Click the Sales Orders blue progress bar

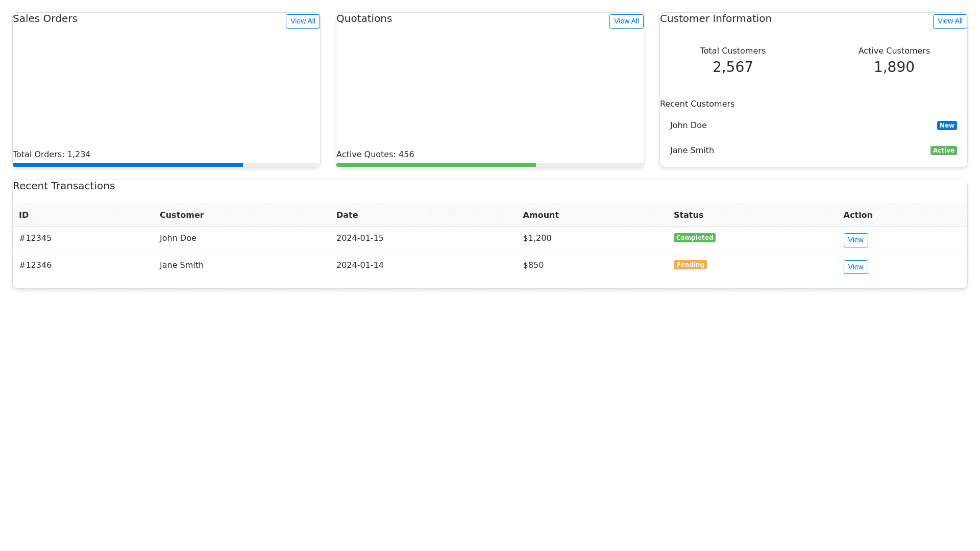point(128,165)
